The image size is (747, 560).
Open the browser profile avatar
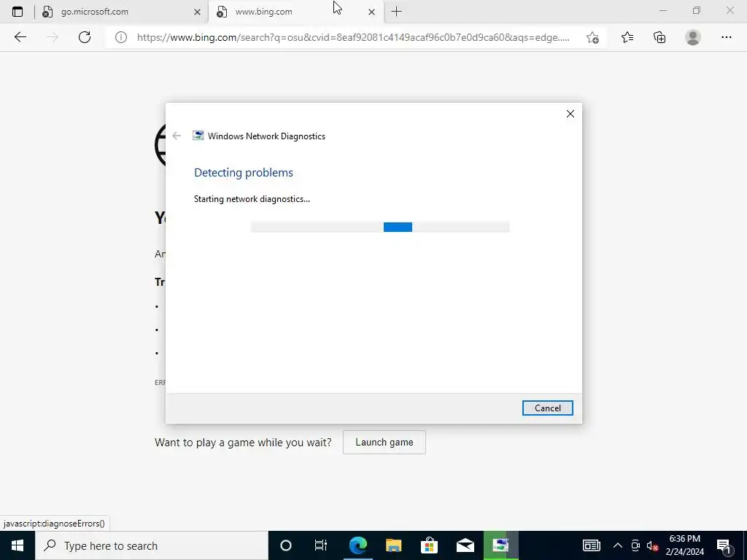coord(693,37)
